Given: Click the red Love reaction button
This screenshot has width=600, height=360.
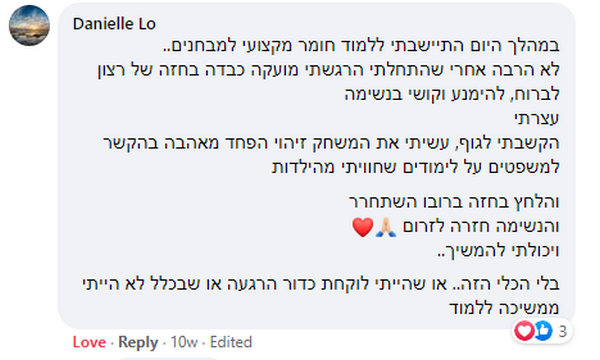Looking at the screenshot, I should (89, 342).
